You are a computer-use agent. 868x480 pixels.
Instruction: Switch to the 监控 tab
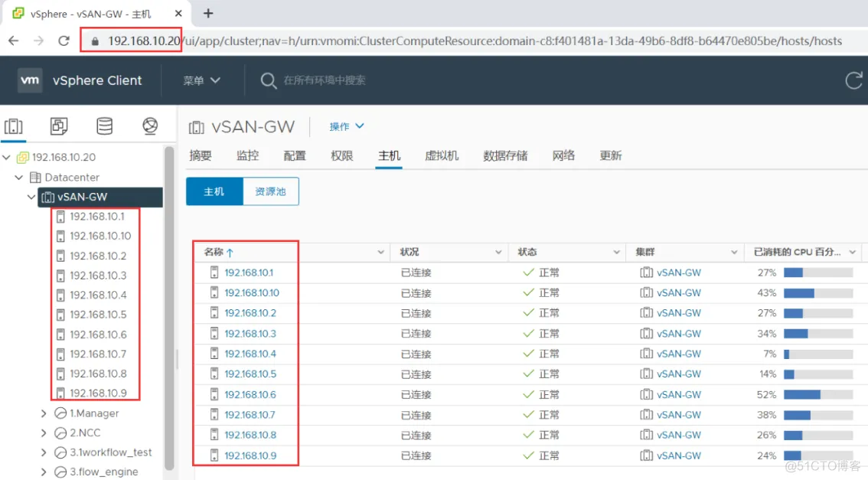click(247, 155)
